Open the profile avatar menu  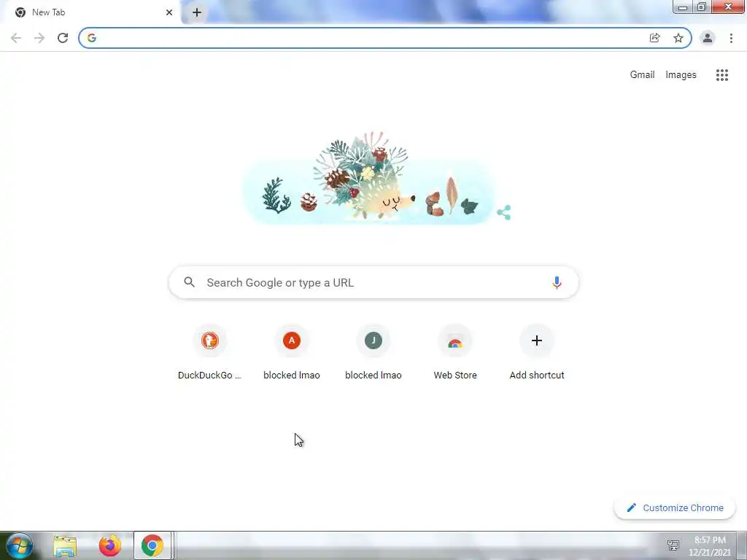707,38
